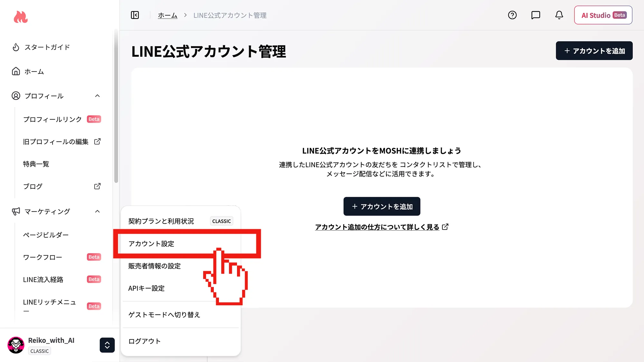Open 契約プランと利用状況 menu item
Viewport: 644px width, 362px height.
click(x=181, y=221)
